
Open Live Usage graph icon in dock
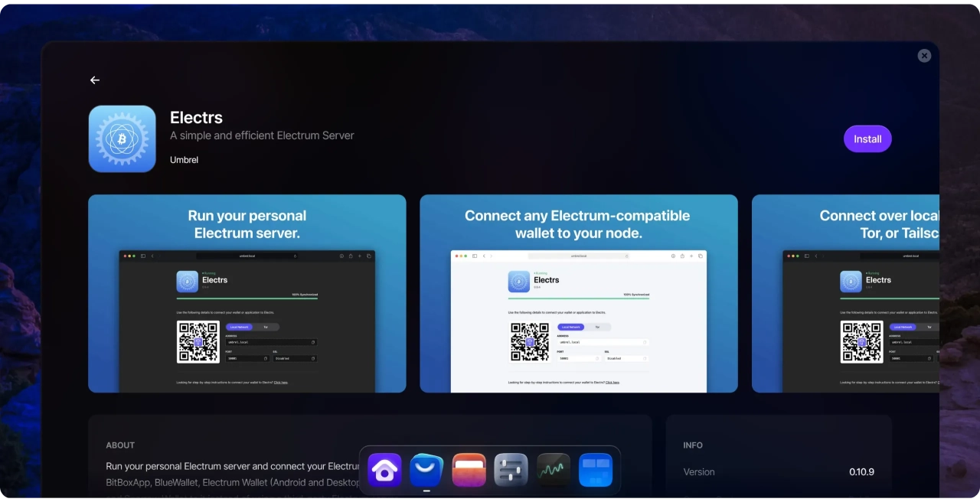point(553,471)
